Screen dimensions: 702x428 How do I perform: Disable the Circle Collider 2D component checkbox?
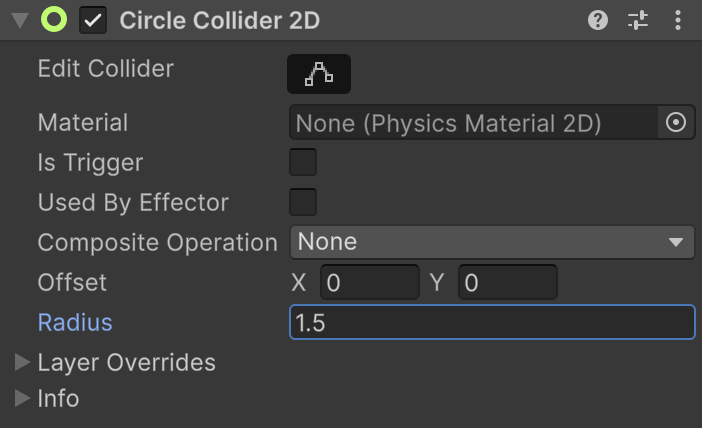pos(93,20)
